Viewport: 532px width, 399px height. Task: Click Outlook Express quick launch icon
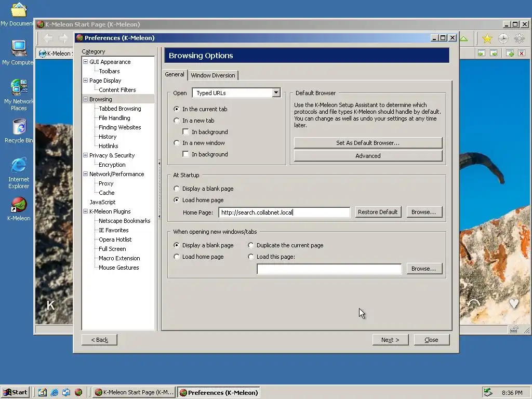(66, 392)
